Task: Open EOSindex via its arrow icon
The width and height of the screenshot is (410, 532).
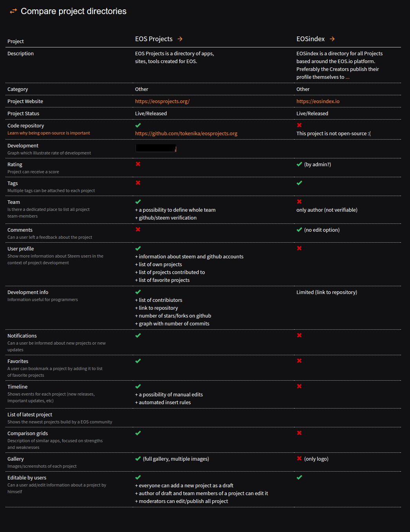Action: click(332, 39)
